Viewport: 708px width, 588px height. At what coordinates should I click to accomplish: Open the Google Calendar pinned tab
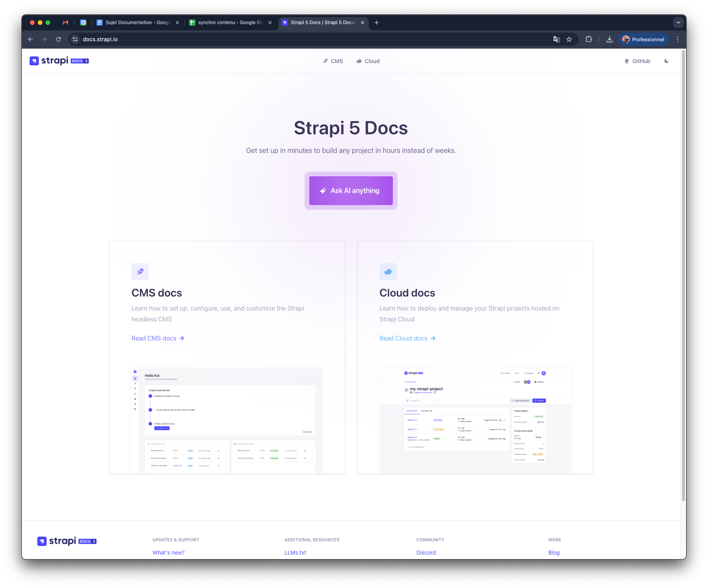[x=83, y=23]
